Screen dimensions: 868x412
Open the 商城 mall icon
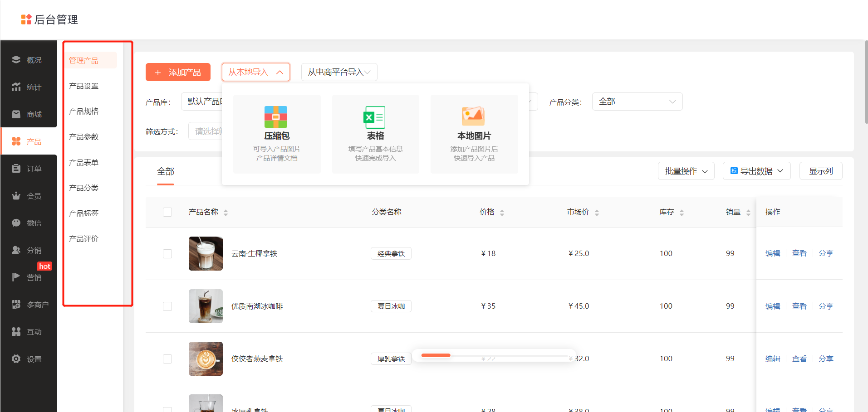coord(16,114)
